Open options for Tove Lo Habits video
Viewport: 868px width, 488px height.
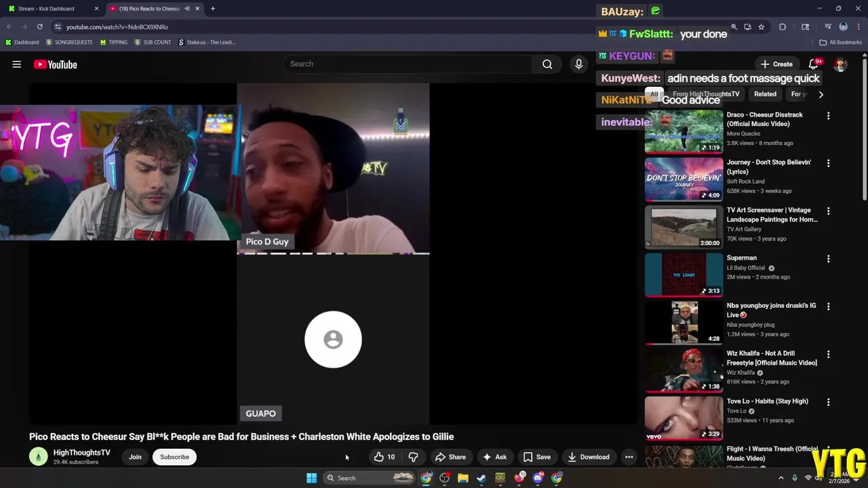click(828, 402)
